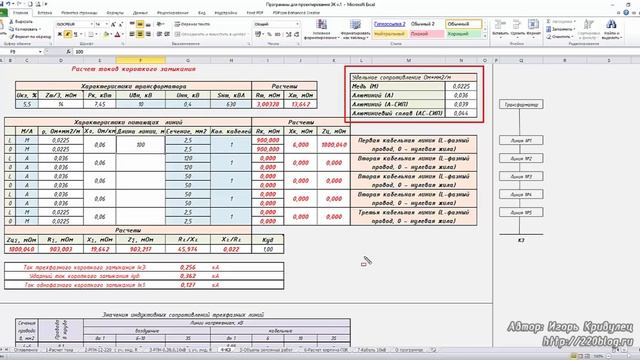Open the Вставка ribbon tab
Viewport: 640px width, 360px height.
[x=45, y=13]
